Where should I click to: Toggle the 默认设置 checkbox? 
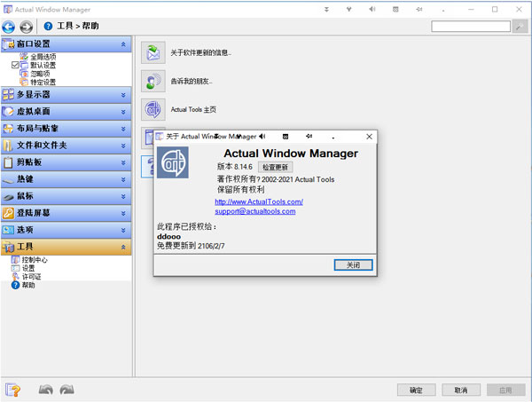[x=15, y=65]
